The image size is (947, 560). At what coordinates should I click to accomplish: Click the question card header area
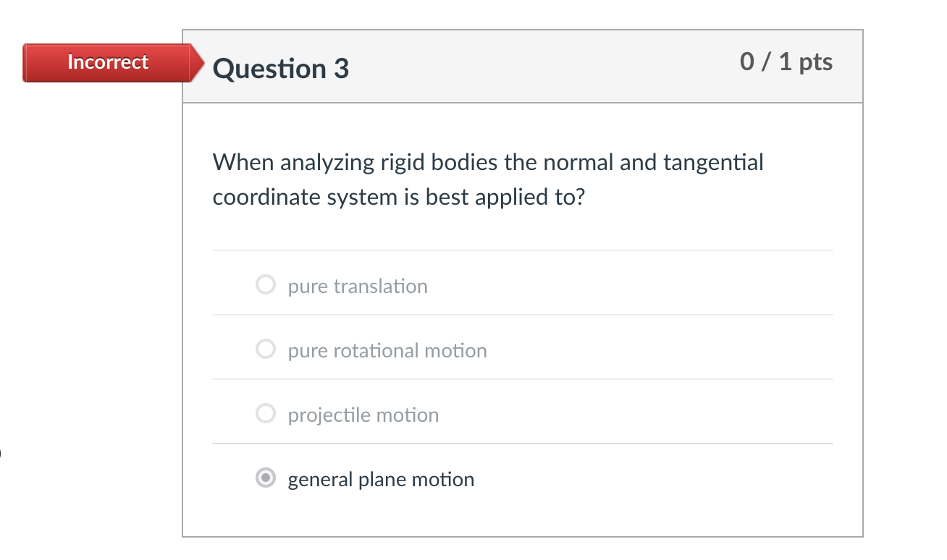[x=523, y=65]
